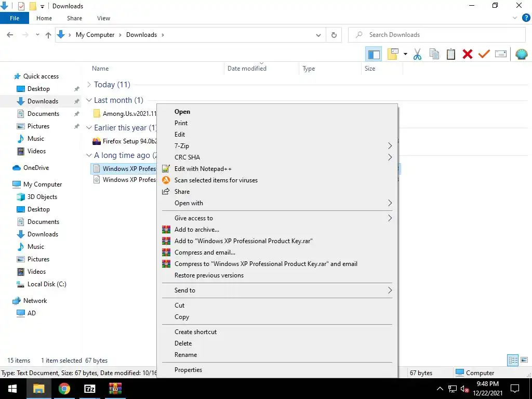
Task: Open Google Chrome from the taskbar
Action: tap(64, 389)
